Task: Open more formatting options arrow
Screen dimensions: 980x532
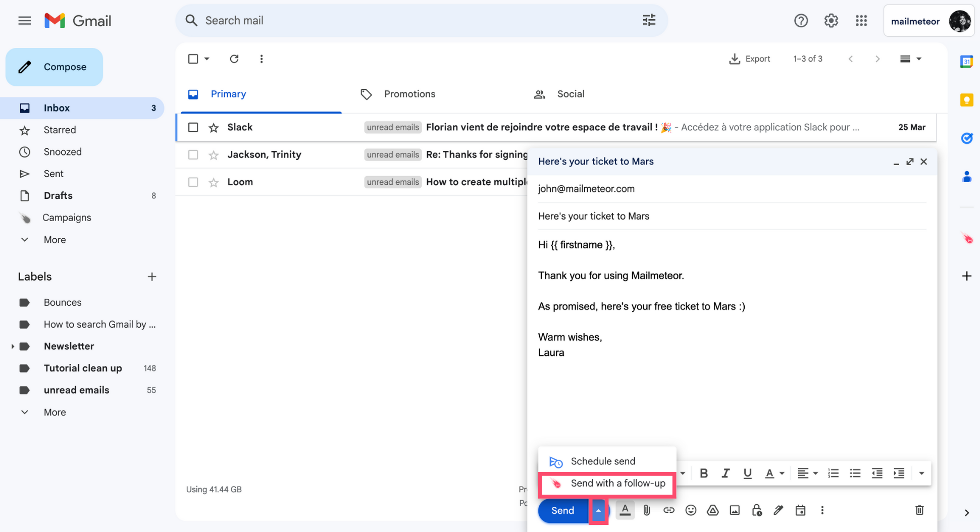Action: click(921, 473)
